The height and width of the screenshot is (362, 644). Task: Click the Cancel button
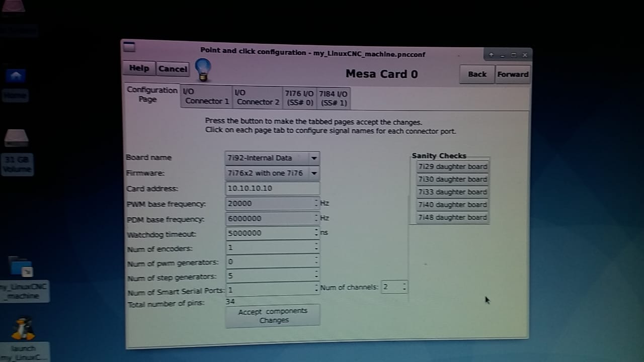coord(173,69)
